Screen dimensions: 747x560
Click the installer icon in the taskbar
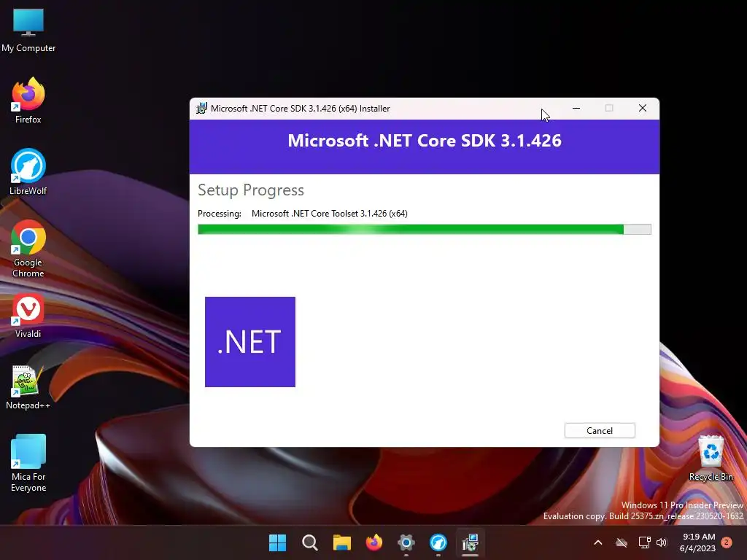[471, 542]
